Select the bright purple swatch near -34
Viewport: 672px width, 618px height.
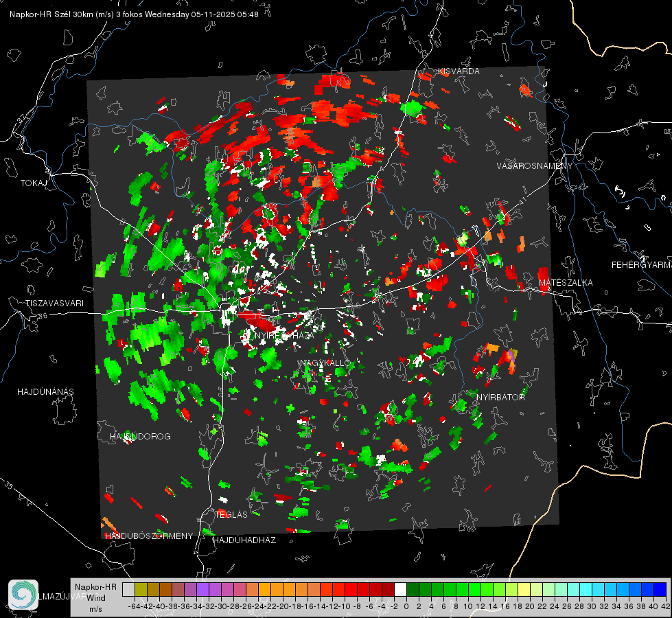coord(202,589)
